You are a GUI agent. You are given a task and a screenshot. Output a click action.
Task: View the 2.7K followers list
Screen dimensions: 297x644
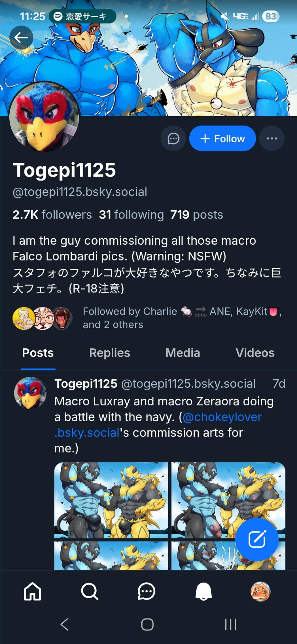(x=52, y=215)
